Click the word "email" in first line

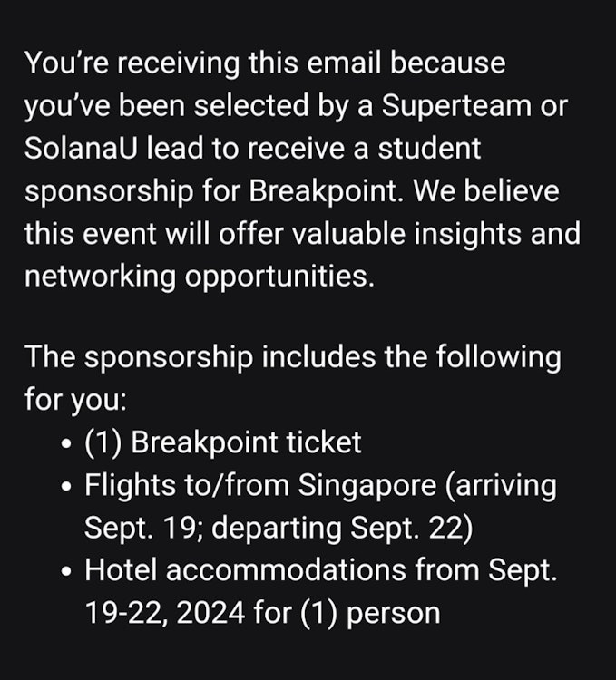(344, 63)
